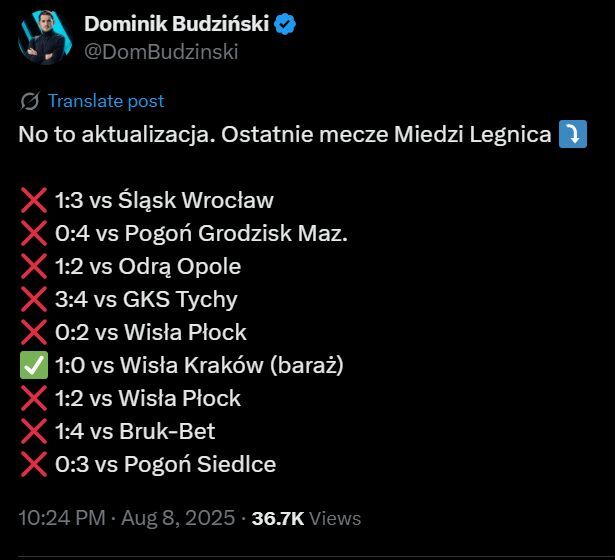The width and height of the screenshot is (615, 560).
Task: Click the translate icon beside Translate post
Action: 30,101
